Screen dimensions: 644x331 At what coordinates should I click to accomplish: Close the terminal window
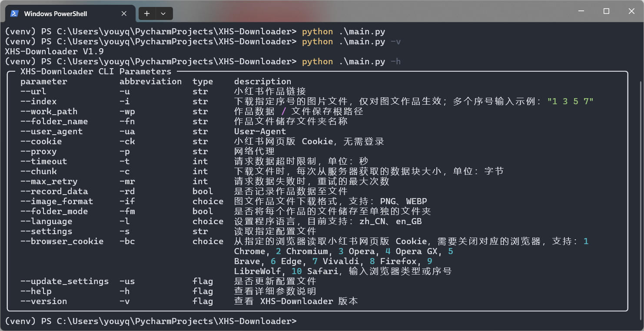[631, 11]
